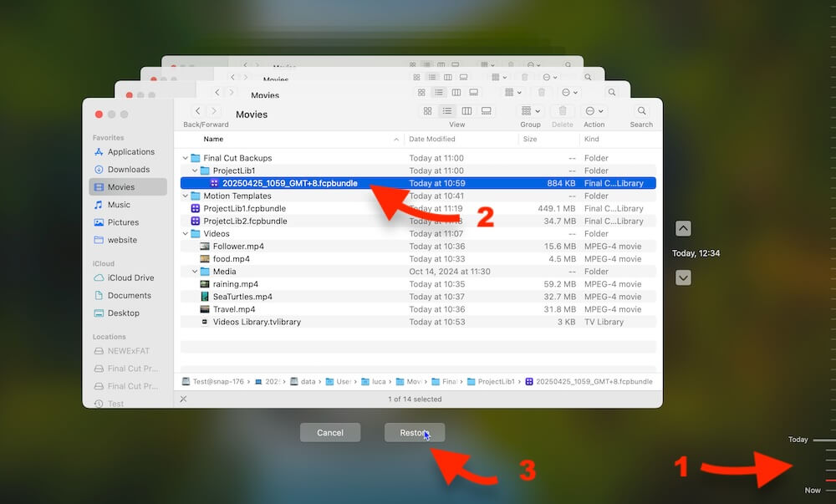Switch to gallery view in the toolbar
Screen dimensions: 836x504
487,111
